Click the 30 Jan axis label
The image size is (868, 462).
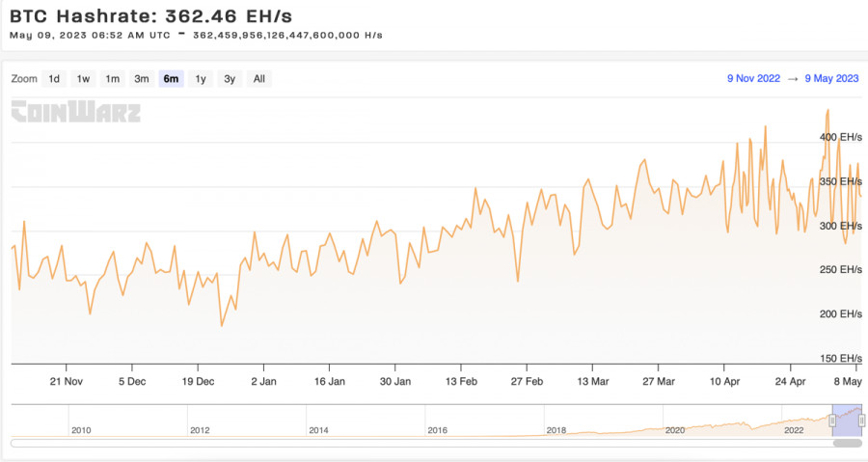(x=395, y=381)
